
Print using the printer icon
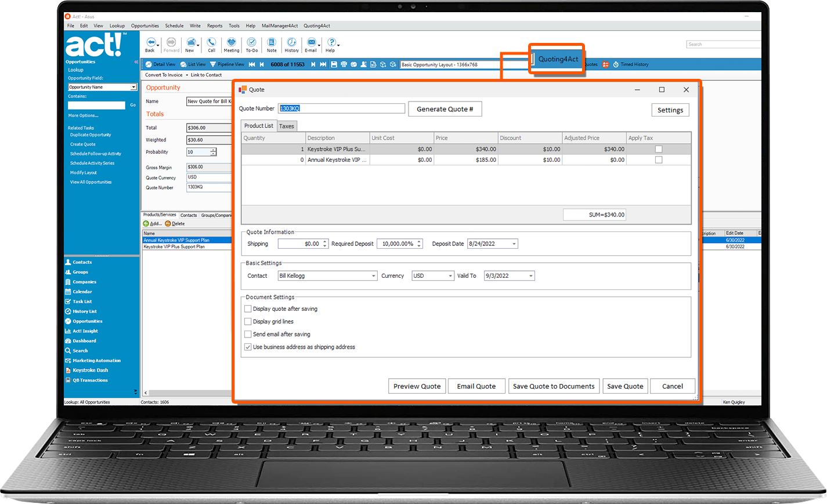[x=344, y=64]
